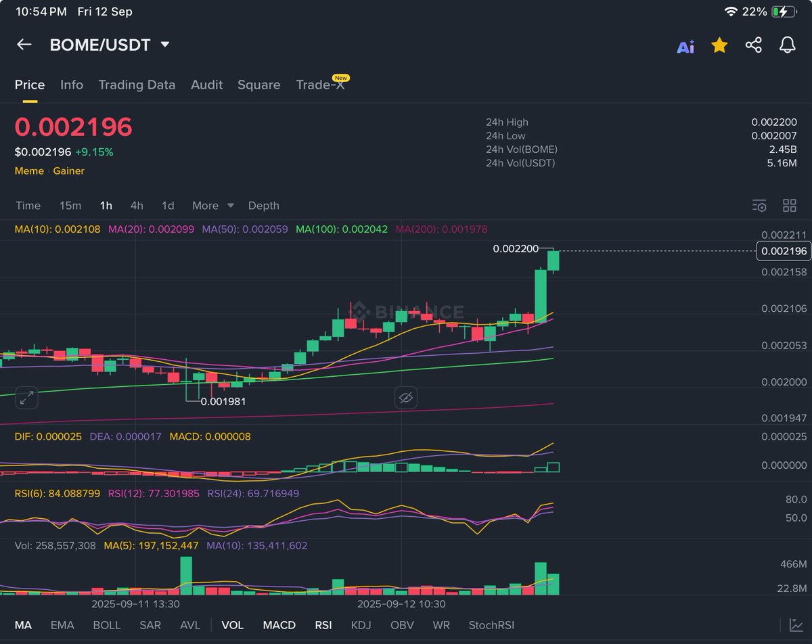
Task: Tap the battery indicator in status bar
Action: click(x=783, y=11)
